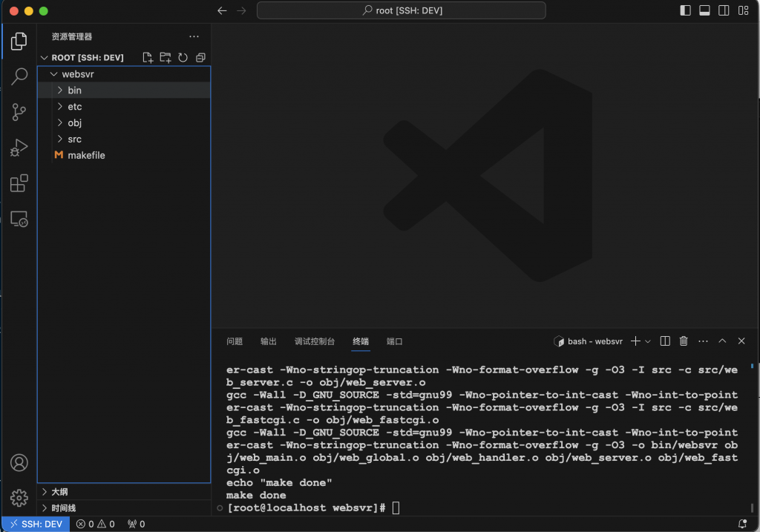Switch to the 输出 output tab
Screen dimensions: 760x532
tap(269, 341)
